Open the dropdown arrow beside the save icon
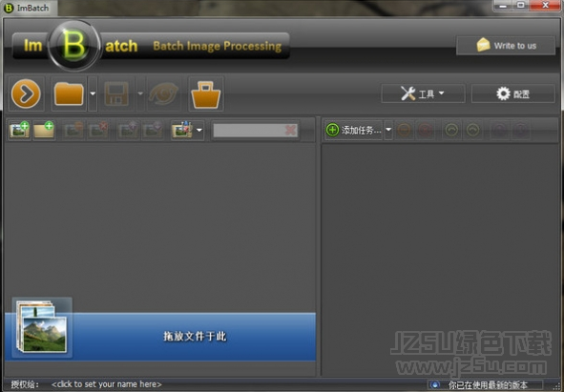 (140, 93)
